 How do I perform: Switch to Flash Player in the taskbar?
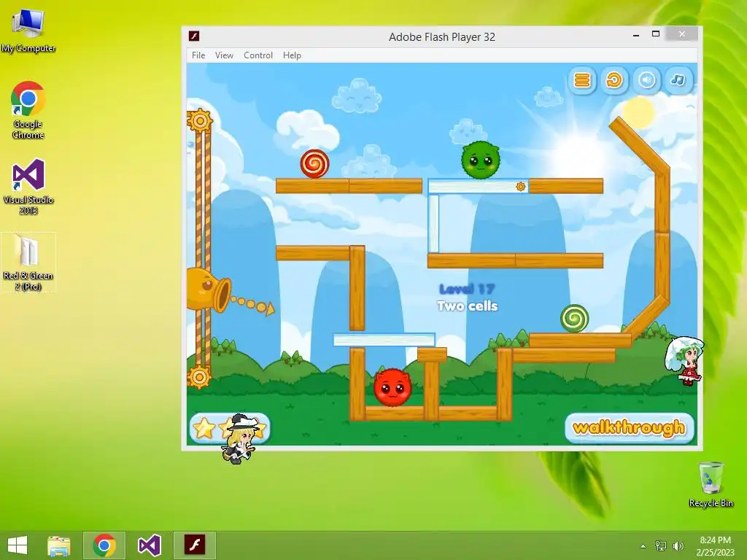coord(194,545)
